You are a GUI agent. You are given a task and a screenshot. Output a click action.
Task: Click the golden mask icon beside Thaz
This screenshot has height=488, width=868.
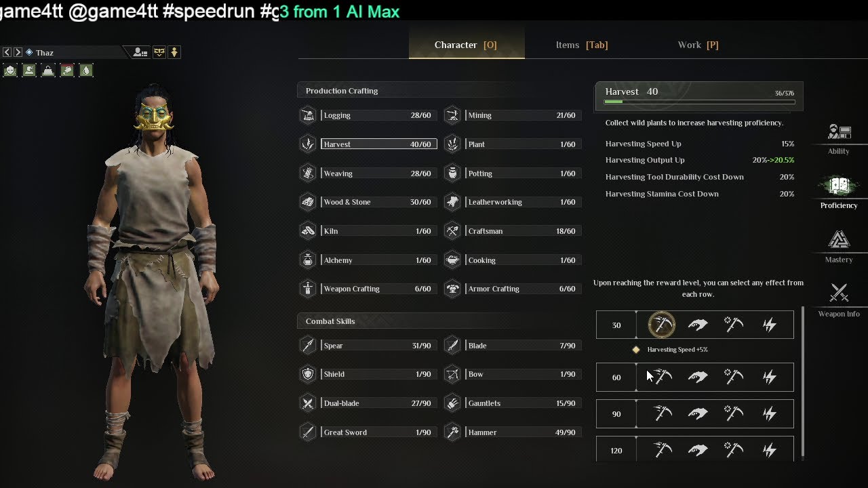pyautogui.click(x=159, y=52)
